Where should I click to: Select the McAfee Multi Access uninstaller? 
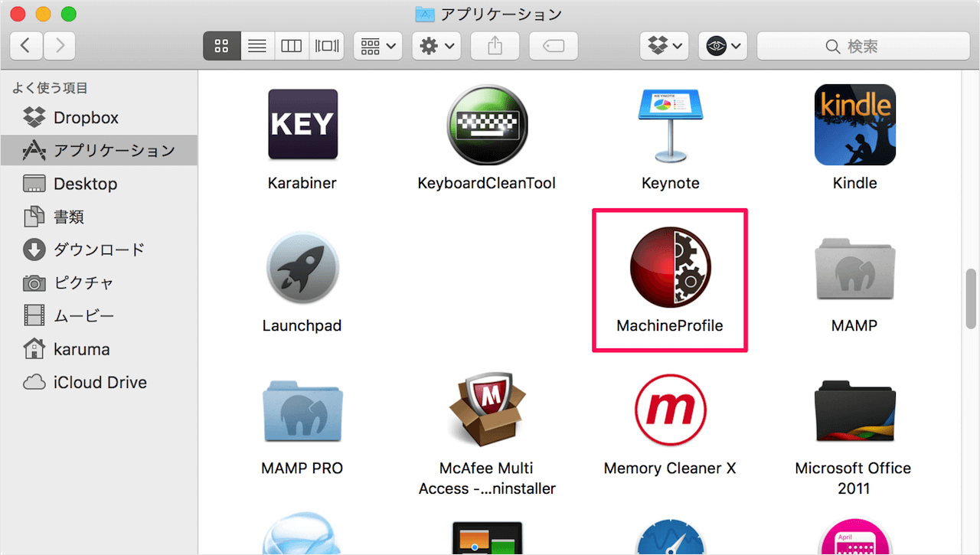point(486,410)
